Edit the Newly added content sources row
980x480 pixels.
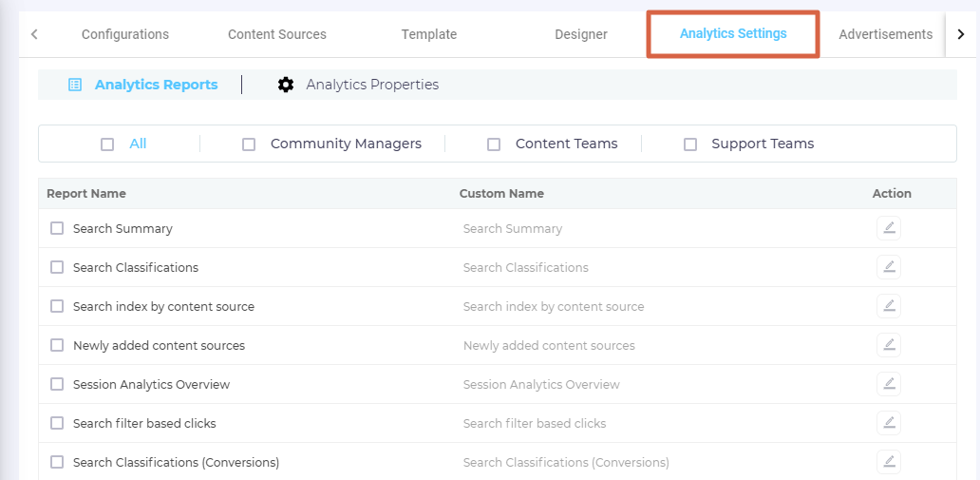tap(889, 345)
